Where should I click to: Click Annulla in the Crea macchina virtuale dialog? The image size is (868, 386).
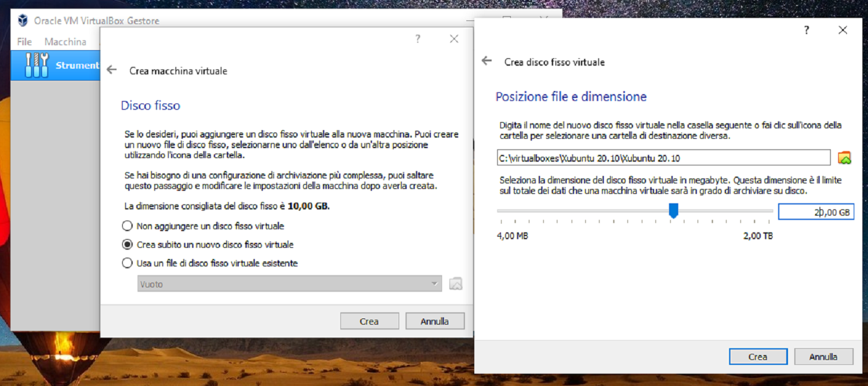(435, 320)
